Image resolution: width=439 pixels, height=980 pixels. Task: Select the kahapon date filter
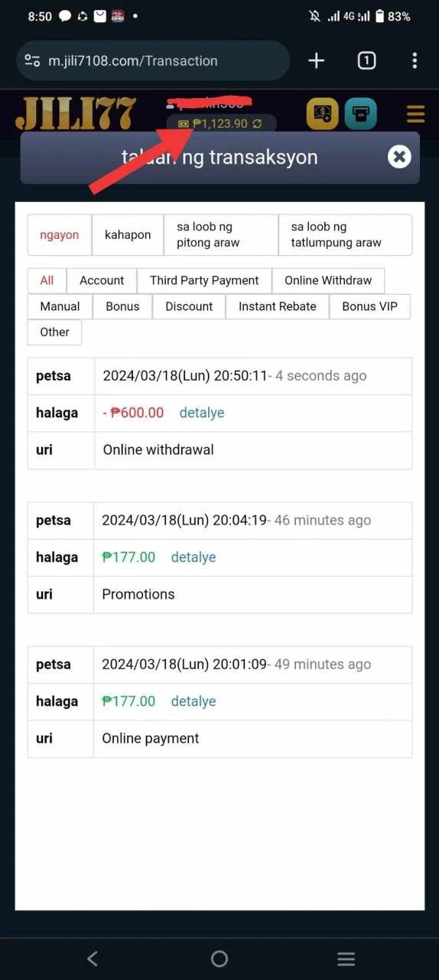[128, 235]
